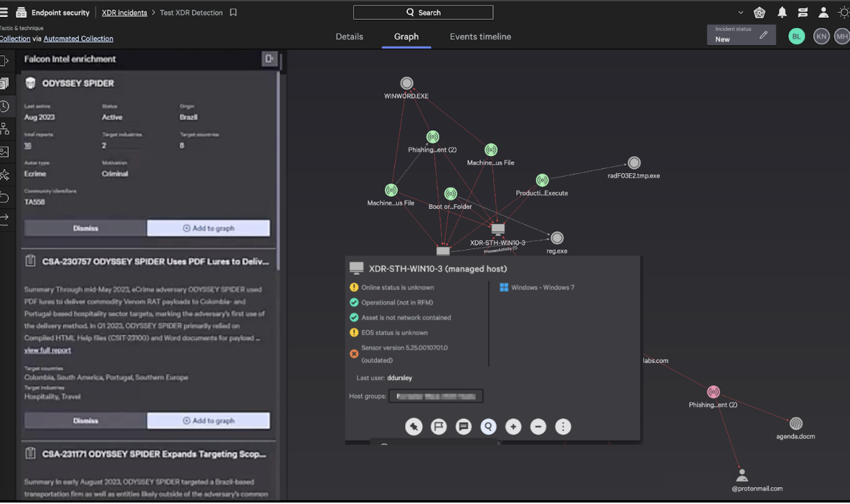850x504 pixels.
Task: Click the plus button in host popup
Action: [514, 427]
